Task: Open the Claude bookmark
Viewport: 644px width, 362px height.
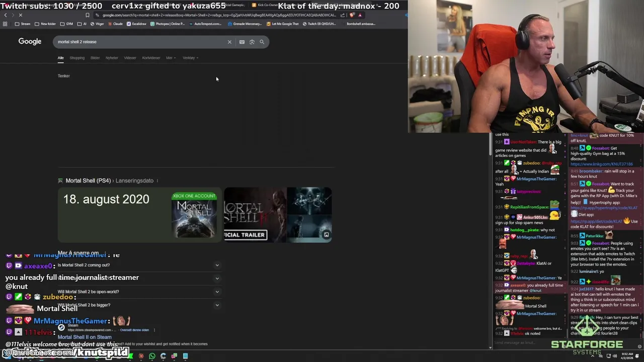Action: coord(115,24)
